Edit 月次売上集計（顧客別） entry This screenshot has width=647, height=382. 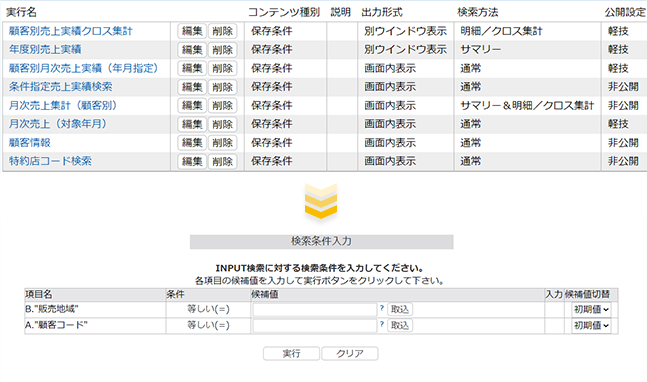192,106
